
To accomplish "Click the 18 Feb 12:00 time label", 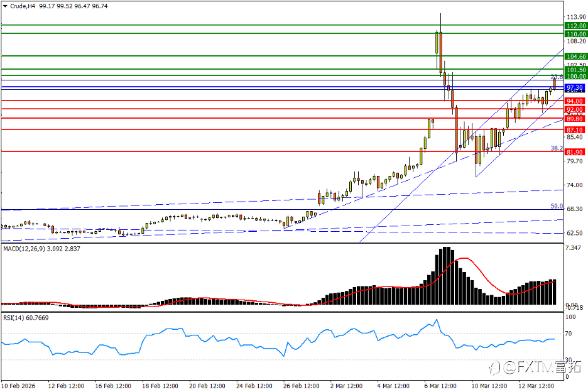I will (160, 386).
